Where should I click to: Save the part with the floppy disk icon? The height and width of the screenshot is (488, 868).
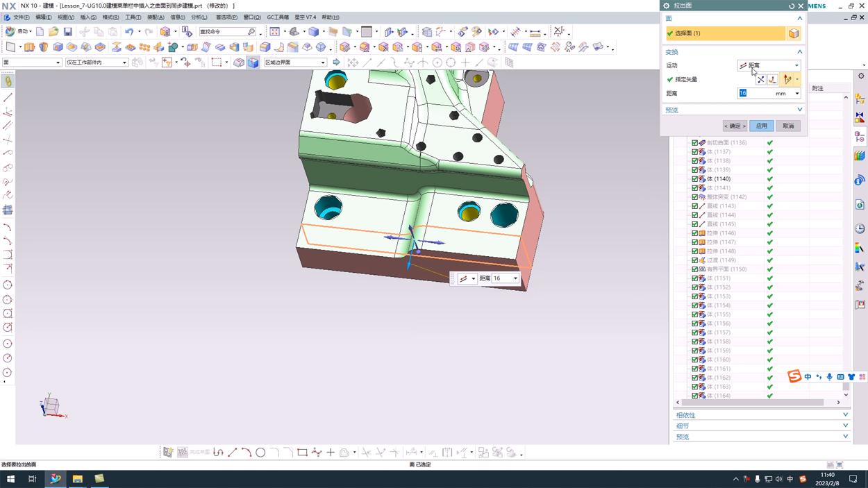67,32
